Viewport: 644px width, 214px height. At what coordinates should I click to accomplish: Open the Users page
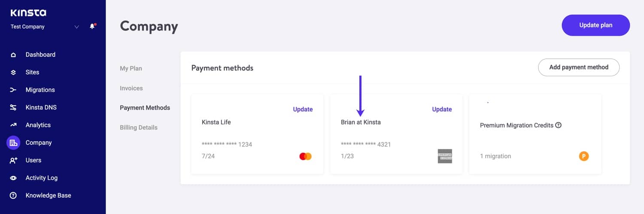point(33,160)
